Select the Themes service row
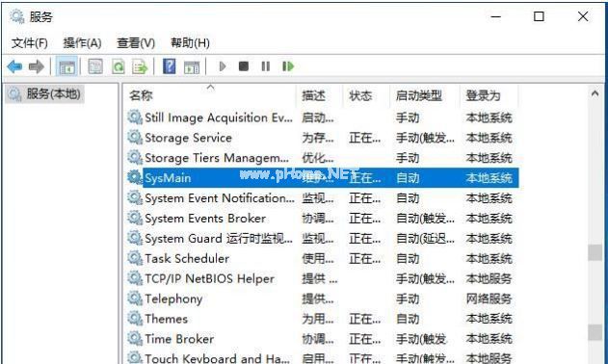 pos(323,319)
